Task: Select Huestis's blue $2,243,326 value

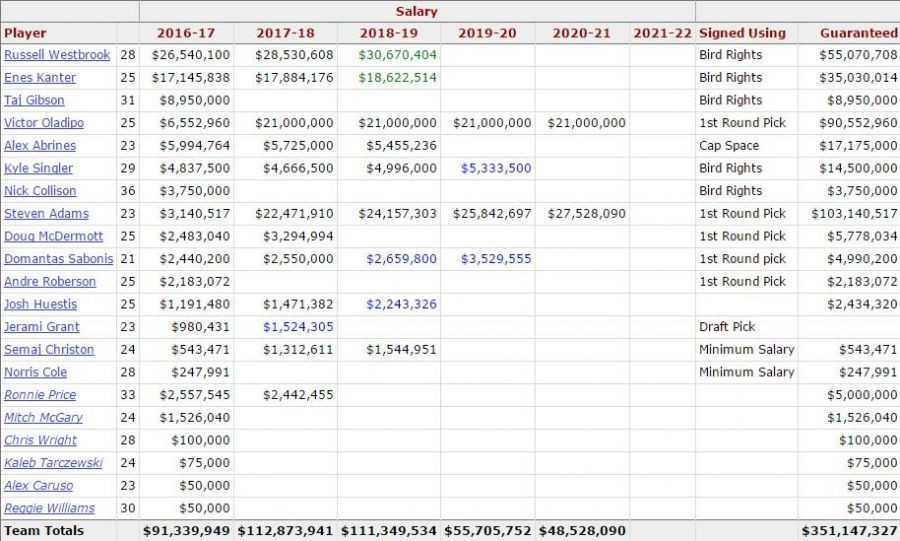Action: coord(401,304)
